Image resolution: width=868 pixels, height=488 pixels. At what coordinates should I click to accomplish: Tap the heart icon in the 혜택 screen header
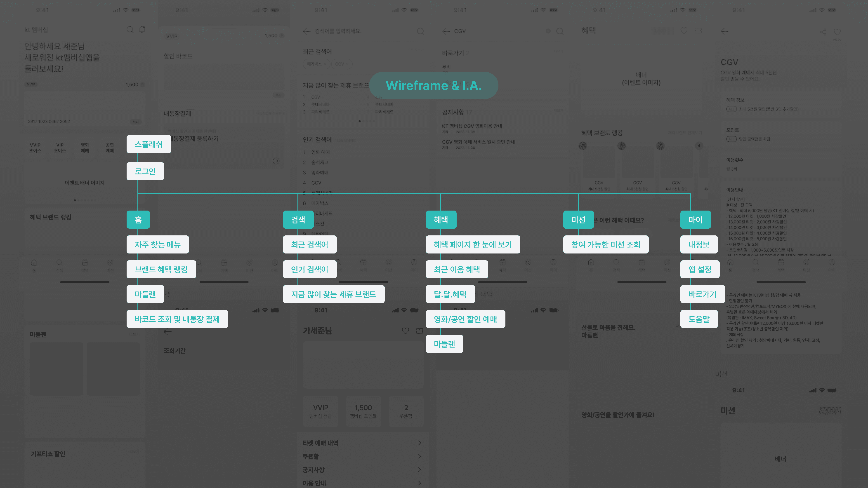click(684, 31)
